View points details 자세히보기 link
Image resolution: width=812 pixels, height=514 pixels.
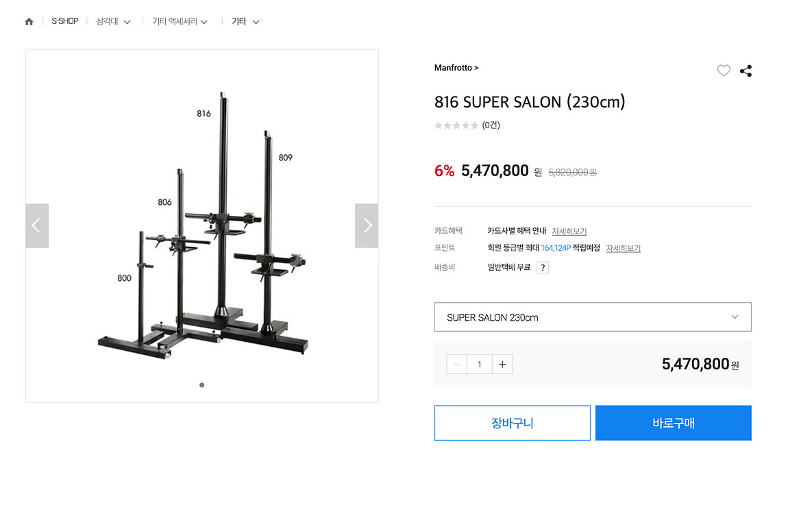(x=623, y=248)
